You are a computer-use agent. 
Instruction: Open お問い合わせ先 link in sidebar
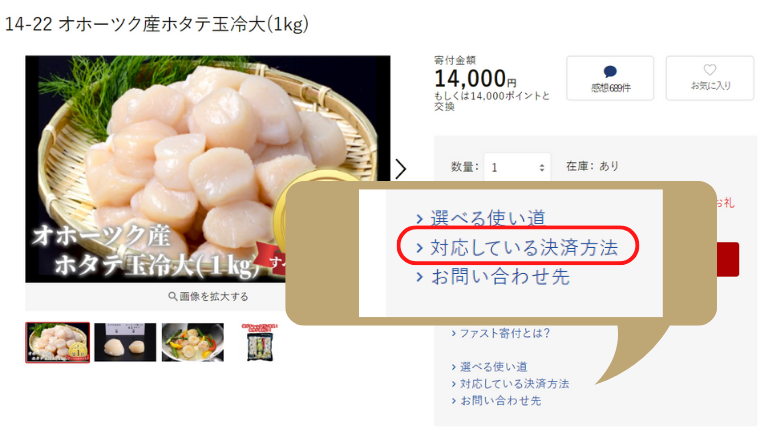[x=496, y=401]
